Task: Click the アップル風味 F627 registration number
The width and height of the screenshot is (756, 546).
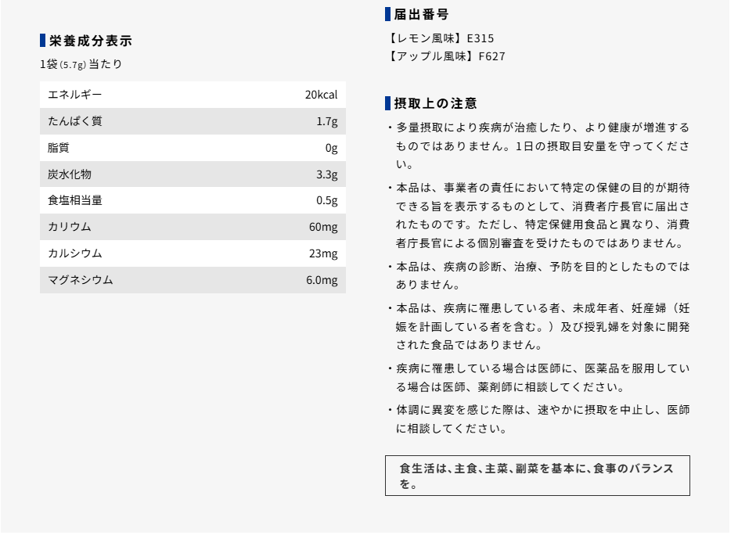Action: tap(446, 56)
